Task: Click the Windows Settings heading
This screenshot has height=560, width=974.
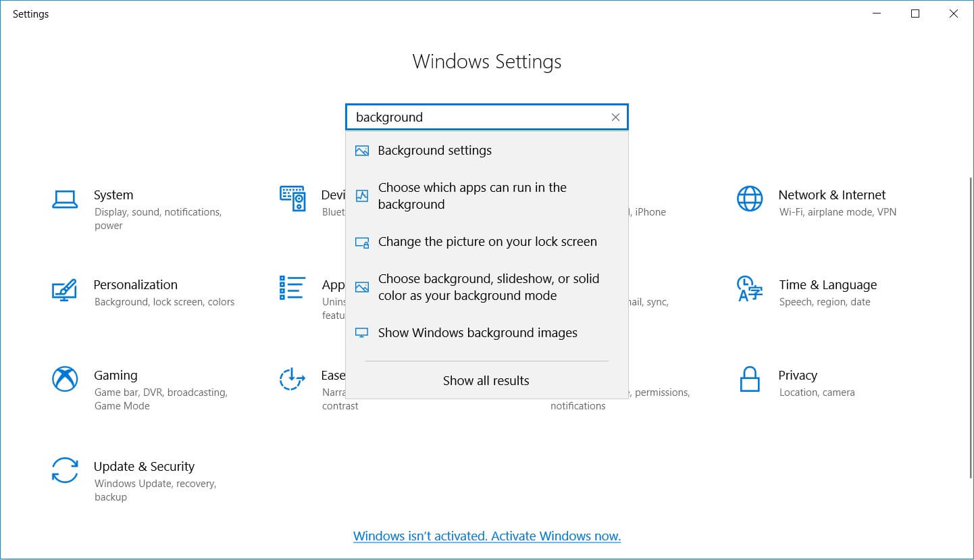Action: click(487, 61)
